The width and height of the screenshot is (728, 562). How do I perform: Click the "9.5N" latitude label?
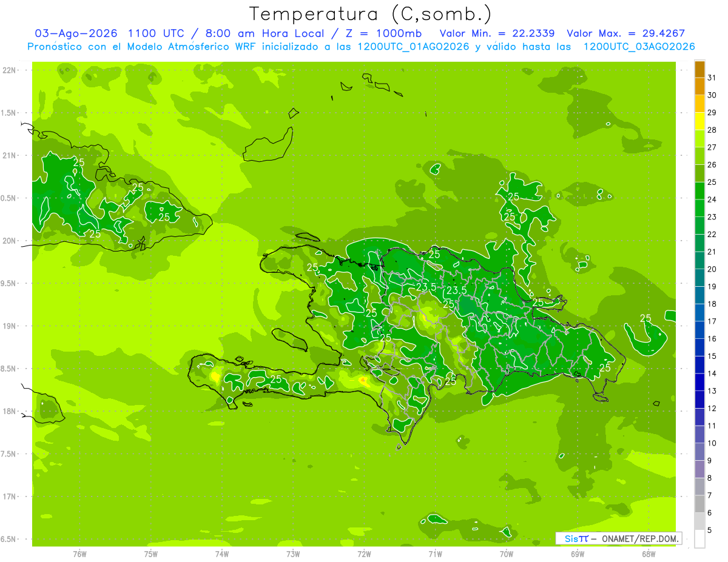pyautogui.click(x=8, y=283)
